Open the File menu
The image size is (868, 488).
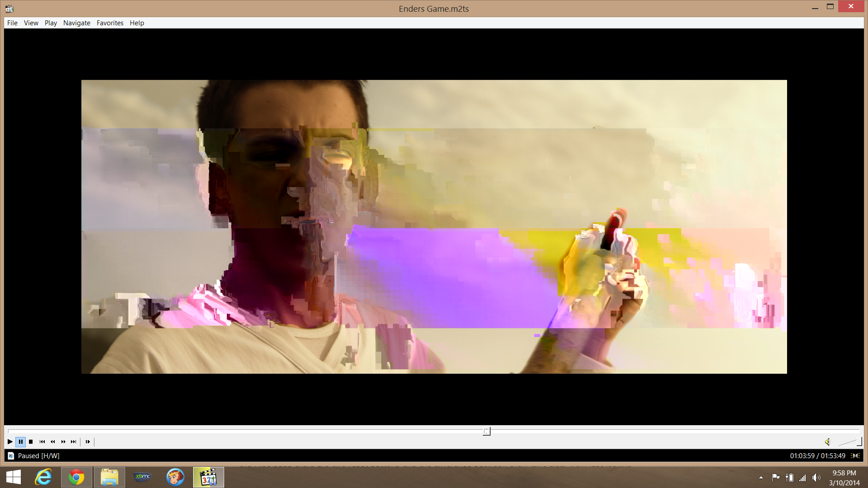pos(12,23)
